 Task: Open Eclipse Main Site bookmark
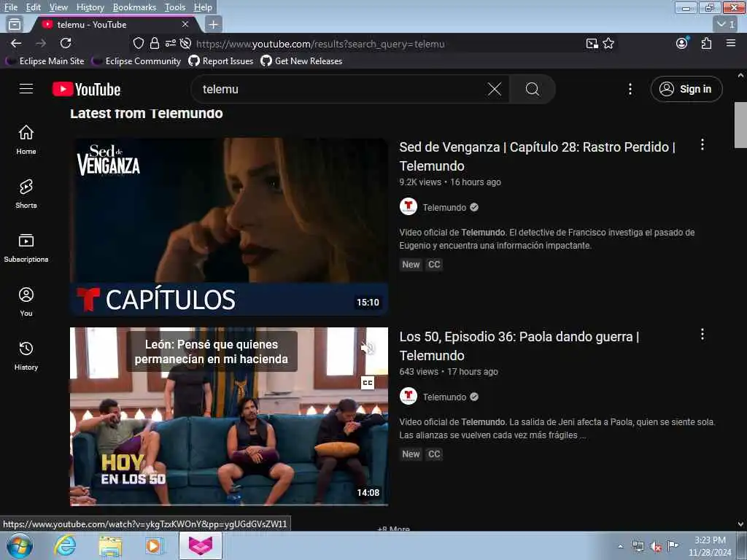46,61
